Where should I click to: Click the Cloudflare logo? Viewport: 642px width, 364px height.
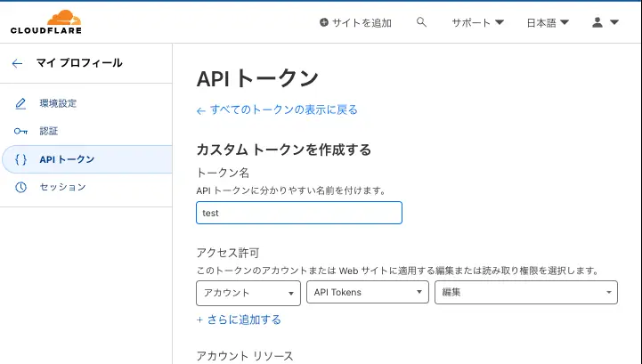click(x=46, y=22)
